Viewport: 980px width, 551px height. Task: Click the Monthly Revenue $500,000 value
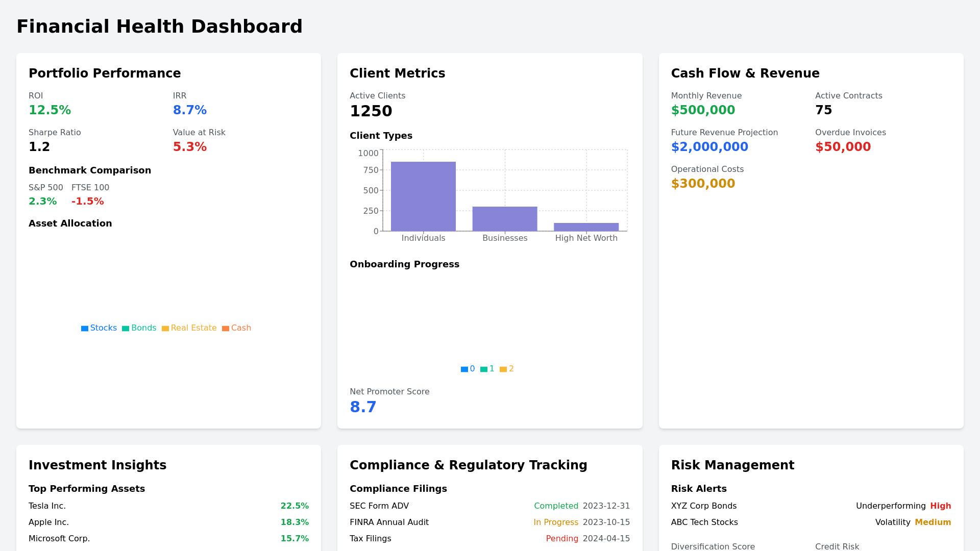coord(703,110)
